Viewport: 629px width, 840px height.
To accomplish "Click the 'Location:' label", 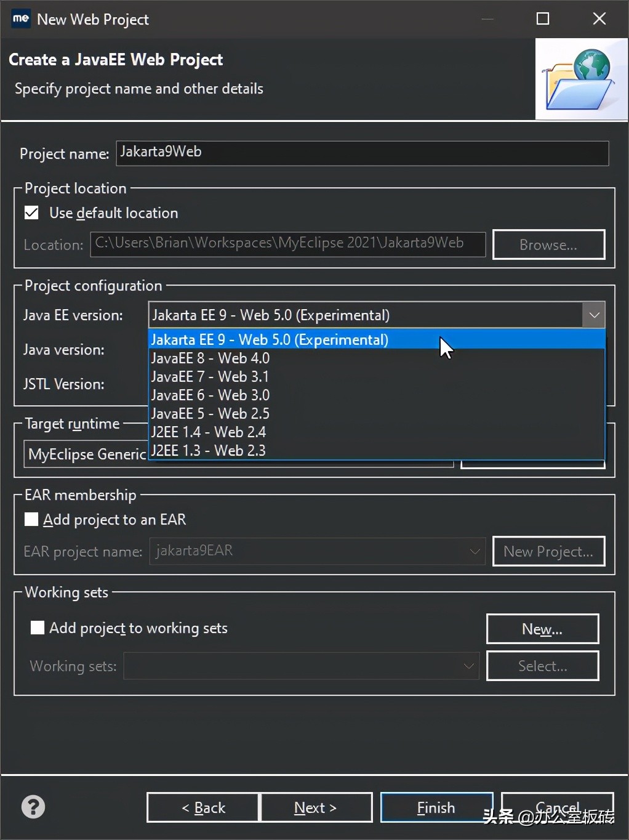I will (54, 245).
